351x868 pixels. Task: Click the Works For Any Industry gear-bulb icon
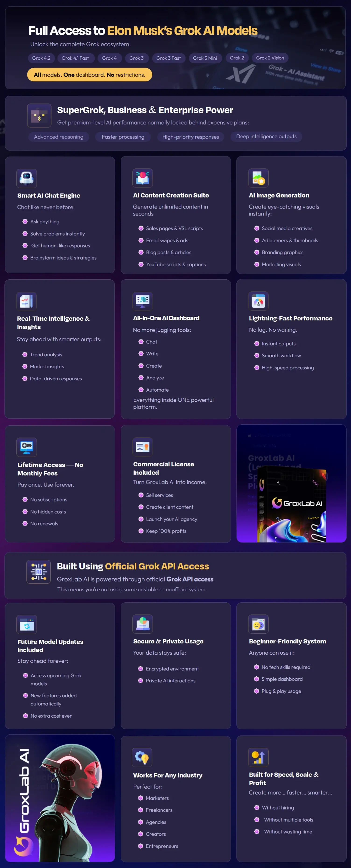(x=142, y=757)
